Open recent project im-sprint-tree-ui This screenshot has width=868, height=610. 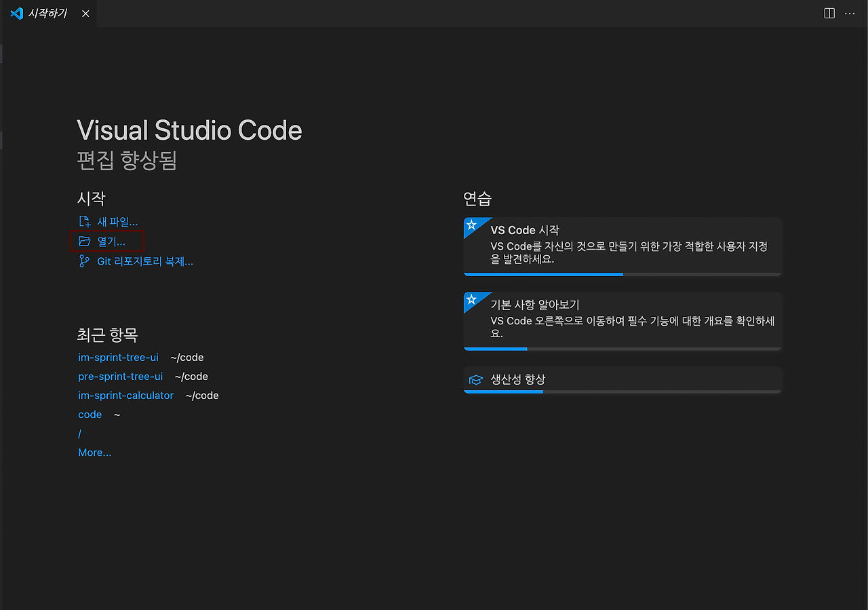[x=118, y=358]
